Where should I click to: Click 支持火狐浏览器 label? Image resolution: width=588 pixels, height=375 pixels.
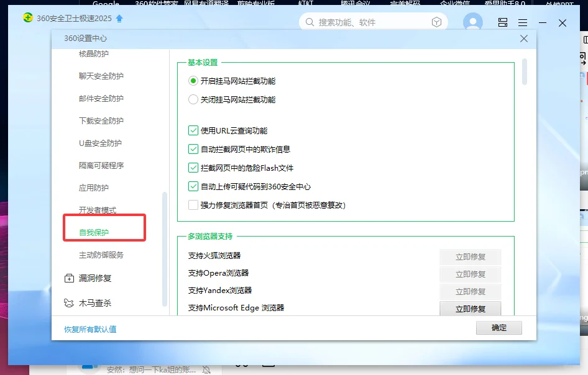click(x=214, y=256)
